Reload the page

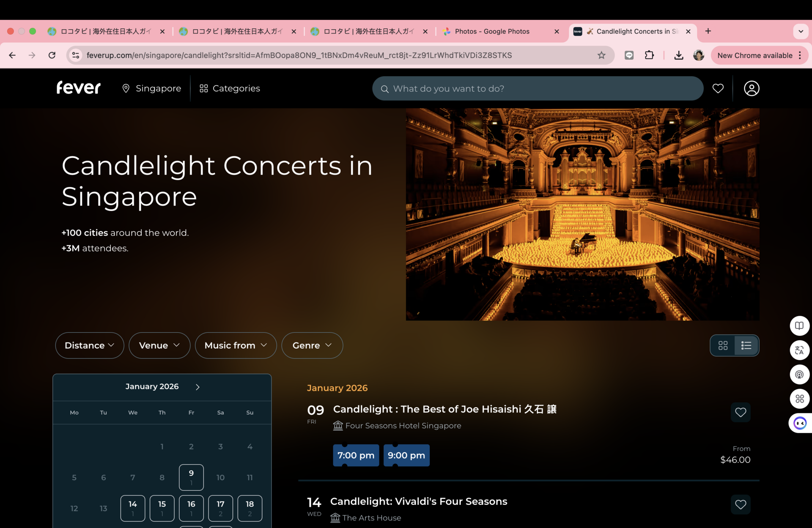coord(52,55)
